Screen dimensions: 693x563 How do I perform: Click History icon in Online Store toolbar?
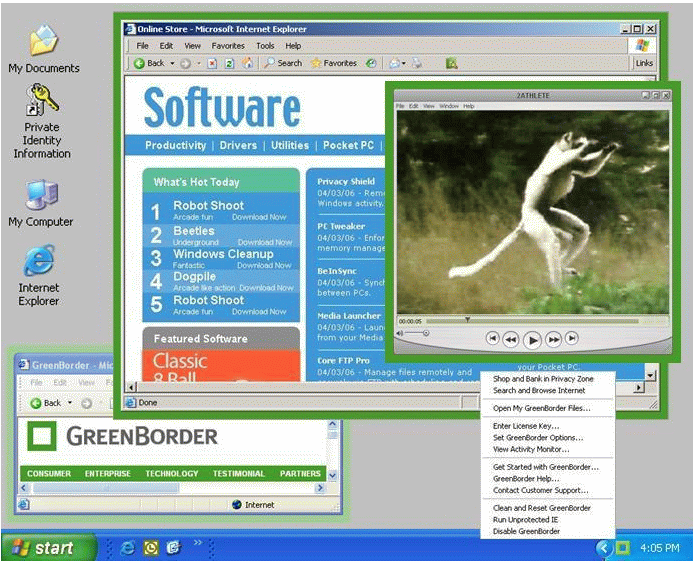pos(371,63)
